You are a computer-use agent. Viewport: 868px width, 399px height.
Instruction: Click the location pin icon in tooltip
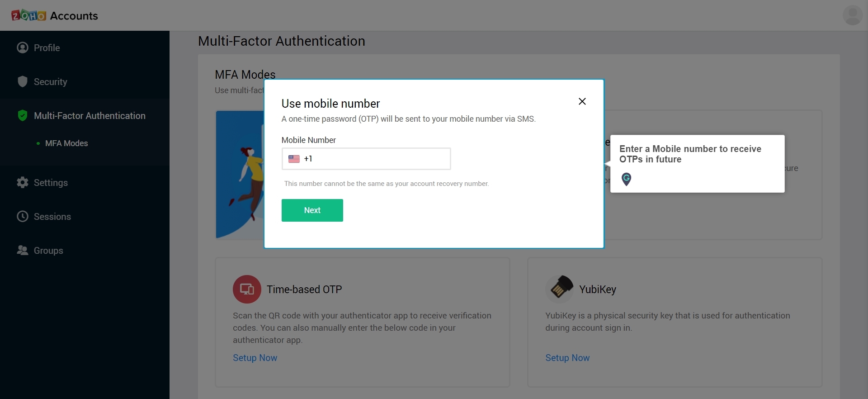tap(626, 179)
